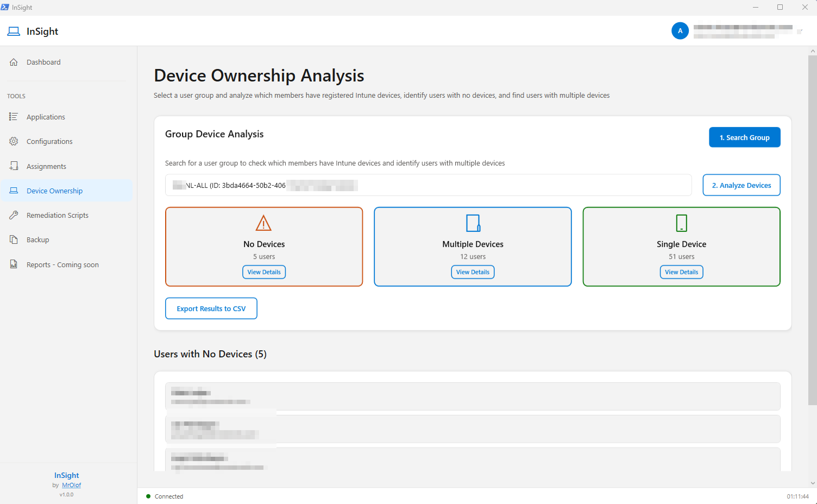This screenshot has width=817, height=504.
Task: Click the scrollbar up arrow
Action: 813,51
